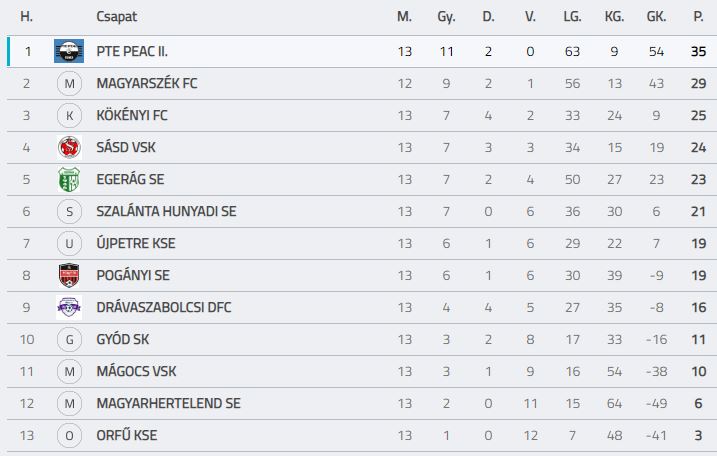Click the Drávaszabolcsi DFC purple crest

[69, 307]
